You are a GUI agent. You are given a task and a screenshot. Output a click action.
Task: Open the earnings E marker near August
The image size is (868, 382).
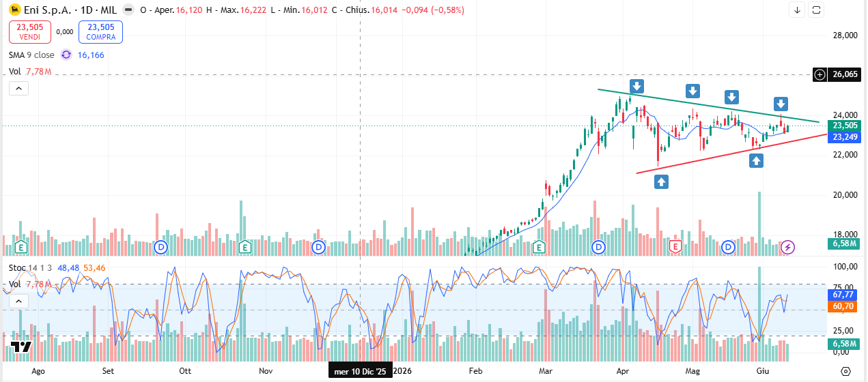click(x=21, y=246)
